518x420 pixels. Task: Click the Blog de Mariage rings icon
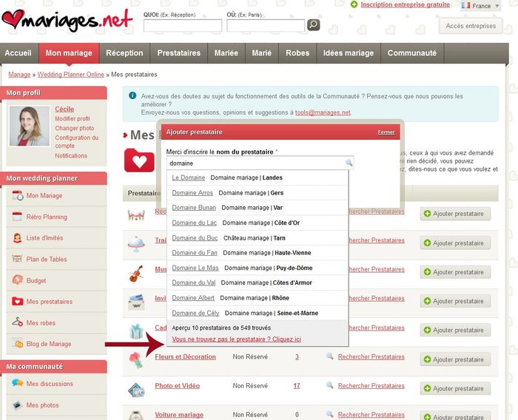point(18,343)
